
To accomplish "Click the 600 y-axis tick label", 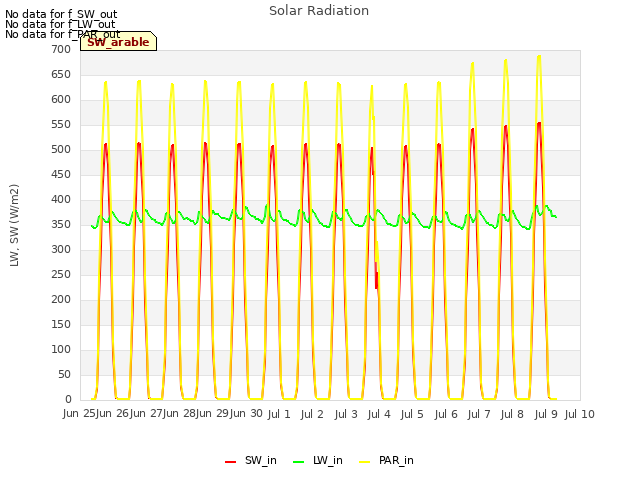I will (61, 100).
